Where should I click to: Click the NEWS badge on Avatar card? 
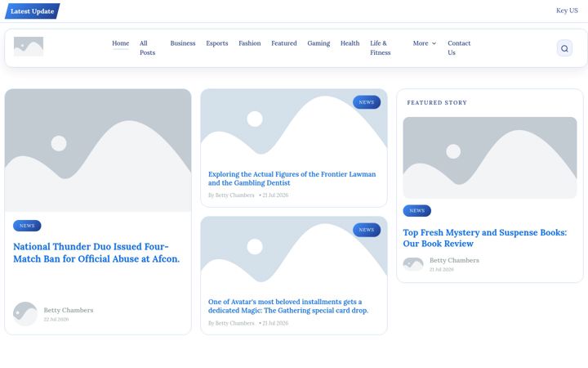367,230
